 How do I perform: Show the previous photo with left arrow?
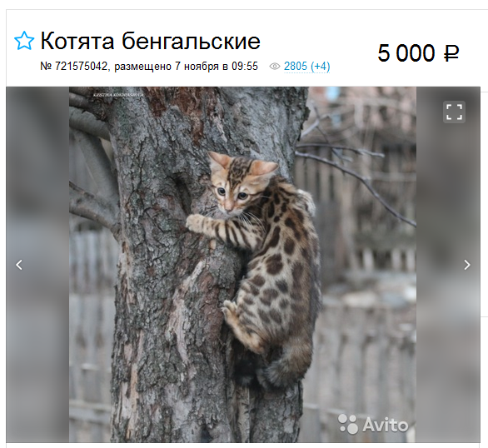(x=19, y=265)
